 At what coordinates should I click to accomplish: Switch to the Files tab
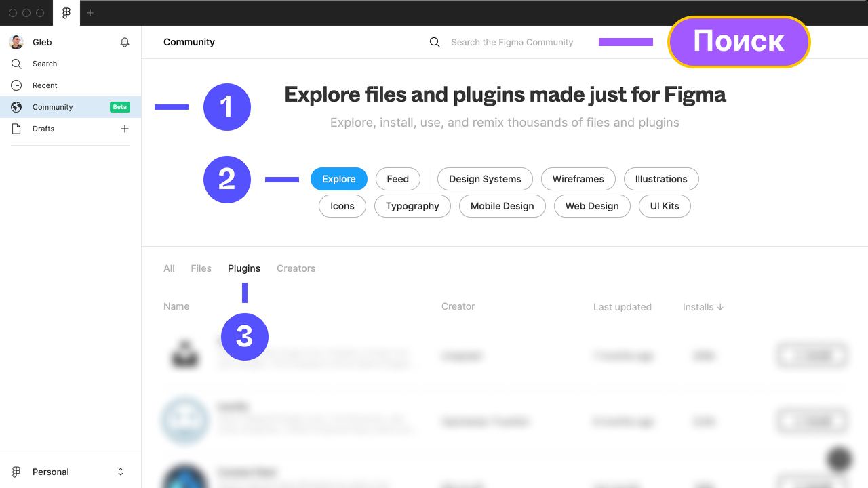click(201, 268)
